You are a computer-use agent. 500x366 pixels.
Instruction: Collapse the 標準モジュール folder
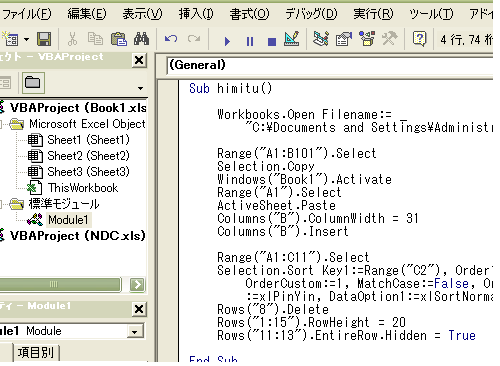point(1,204)
